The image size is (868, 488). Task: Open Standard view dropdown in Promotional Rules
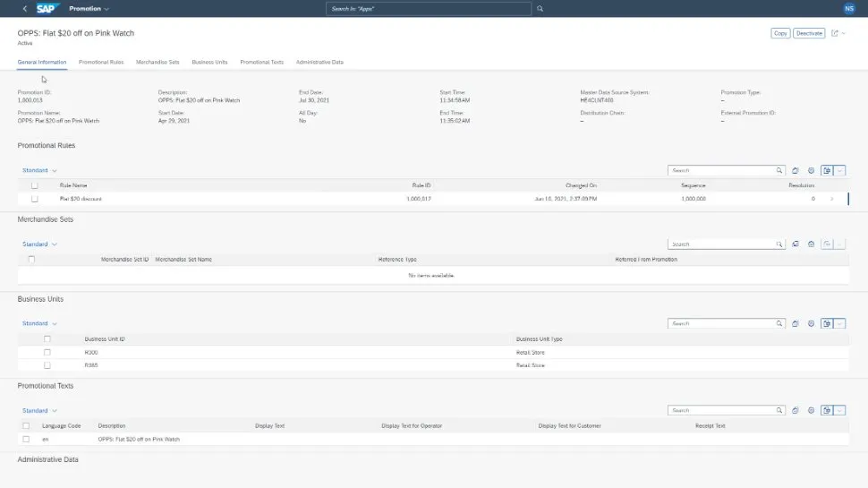(x=39, y=170)
